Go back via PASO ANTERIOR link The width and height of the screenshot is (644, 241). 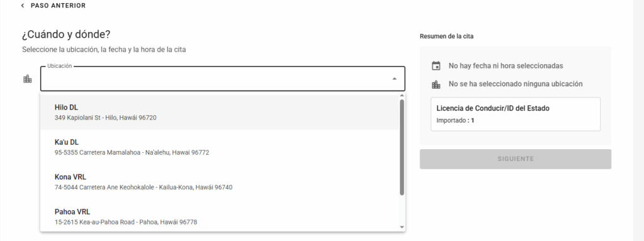coord(58,6)
